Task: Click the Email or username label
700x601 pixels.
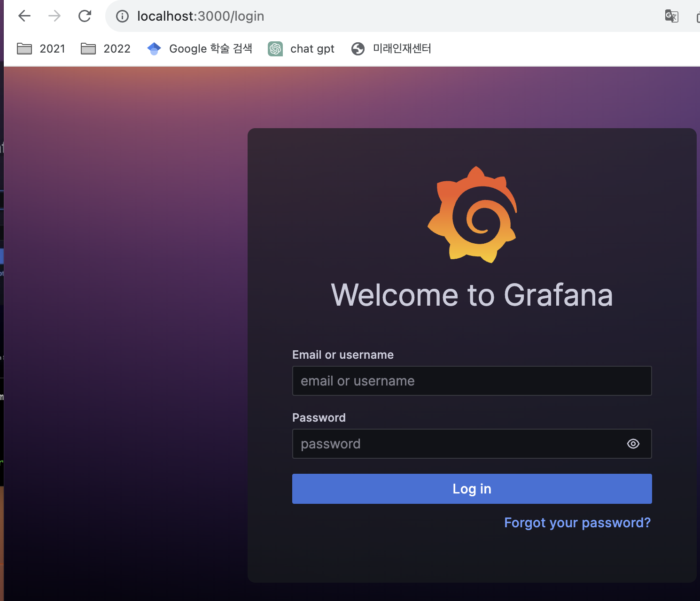Action: (343, 354)
